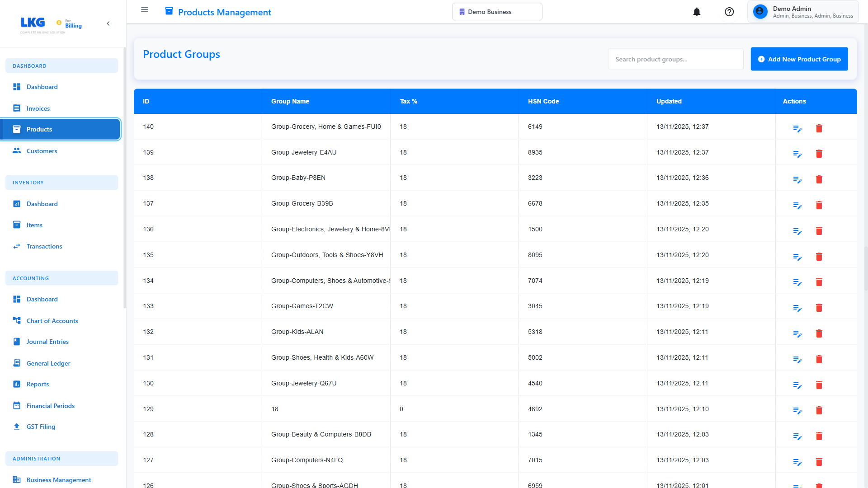The image size is (868, 488).
Task: Click delete trash icon for Group-Grocery-B39B
Action: (x=820, y=205)
